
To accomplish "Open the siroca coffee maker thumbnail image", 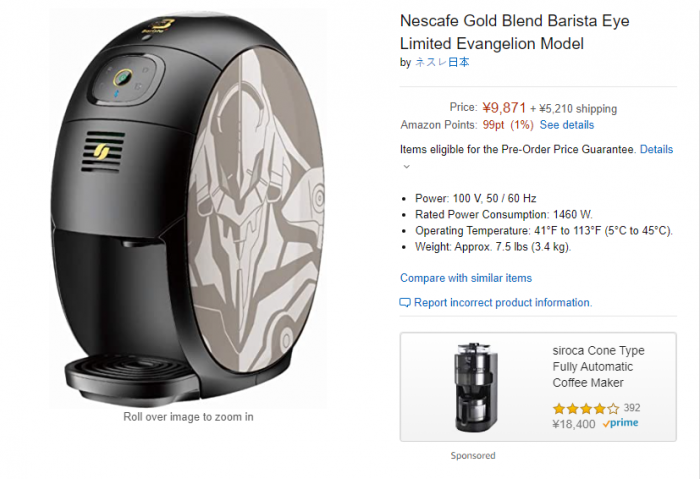I will tap(476, 387).
